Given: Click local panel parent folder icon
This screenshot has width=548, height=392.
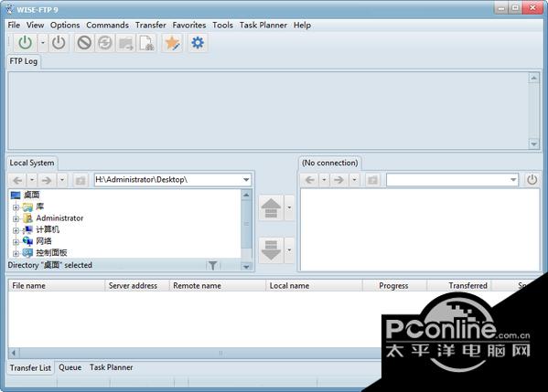Looking at the screenshot, I should pyautogui.click(x=81, y=180).
